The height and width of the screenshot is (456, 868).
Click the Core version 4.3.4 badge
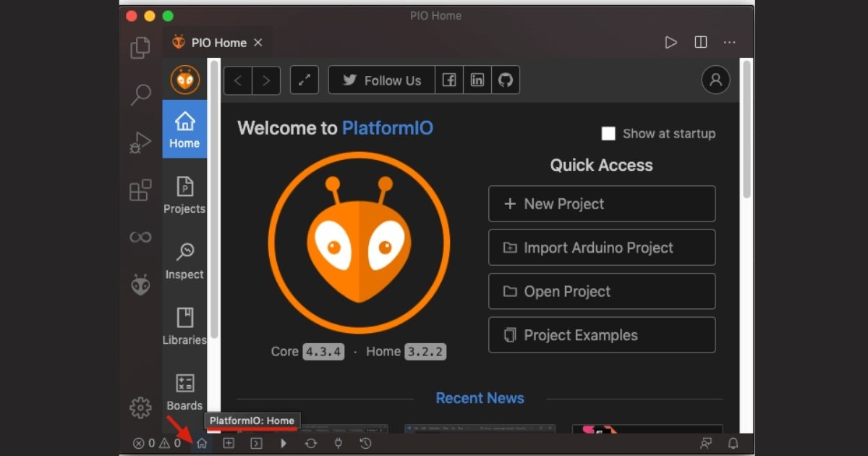pos(323,352)
